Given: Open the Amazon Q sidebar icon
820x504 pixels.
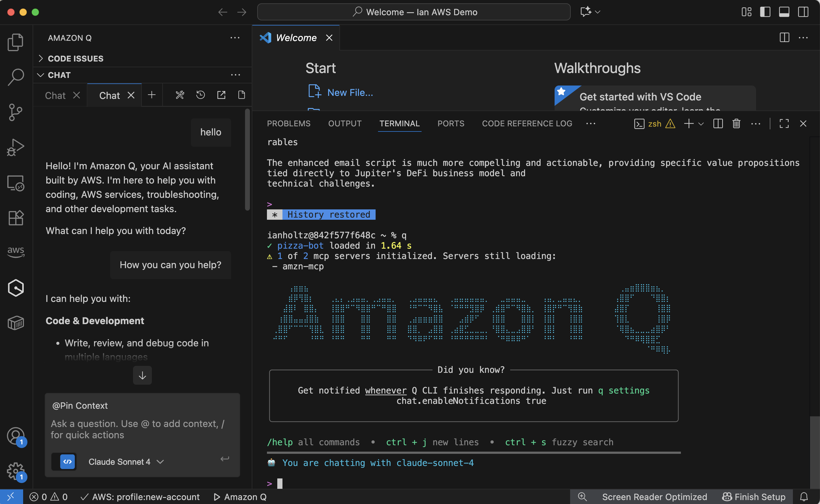Looking at the screenshot, I should [x=16, y=288].
